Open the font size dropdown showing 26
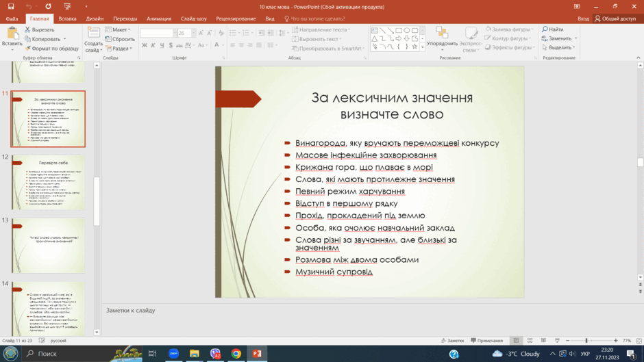 [193, 33]
